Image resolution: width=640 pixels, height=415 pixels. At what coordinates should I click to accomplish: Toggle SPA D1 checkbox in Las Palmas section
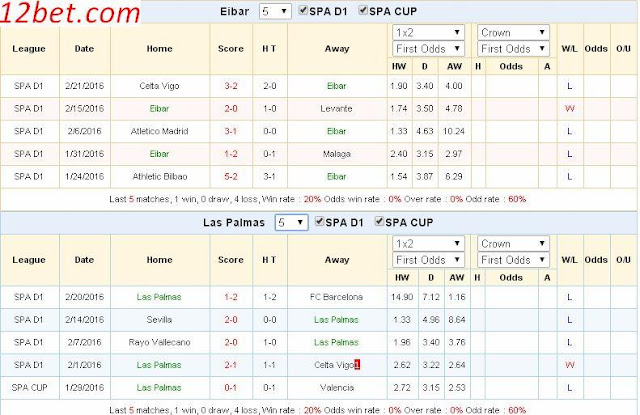319,222
